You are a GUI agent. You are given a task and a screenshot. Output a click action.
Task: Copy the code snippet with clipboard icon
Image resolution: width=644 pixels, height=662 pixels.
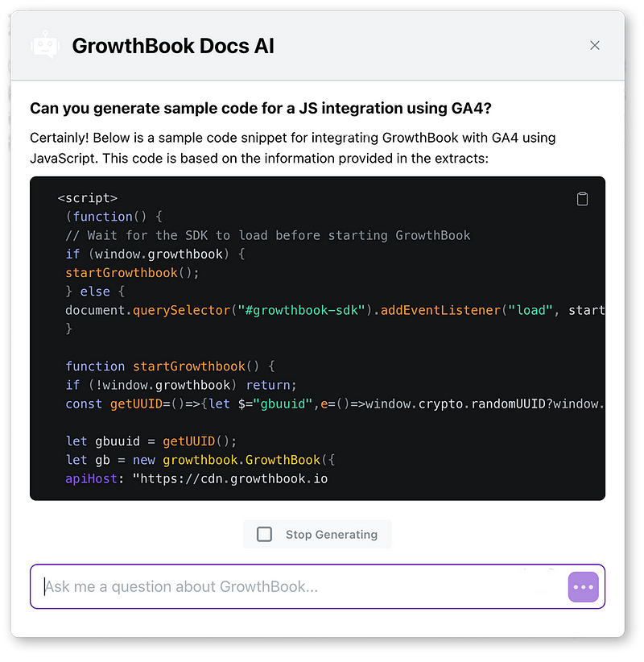click(582, 198)
